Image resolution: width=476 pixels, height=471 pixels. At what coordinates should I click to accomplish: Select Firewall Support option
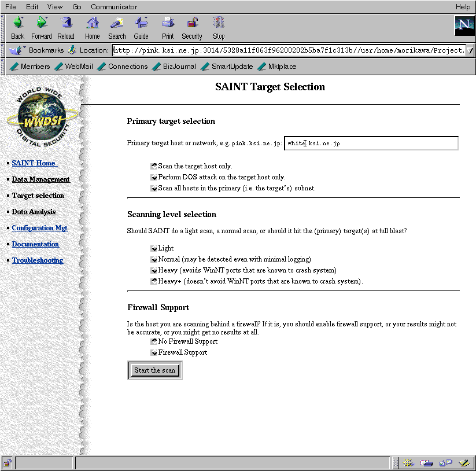pyautogui.click(x=154, y=352)
